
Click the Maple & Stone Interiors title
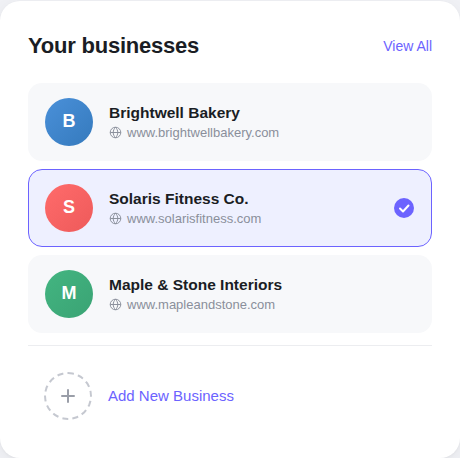pyautogui.click(x=195, y=285)
